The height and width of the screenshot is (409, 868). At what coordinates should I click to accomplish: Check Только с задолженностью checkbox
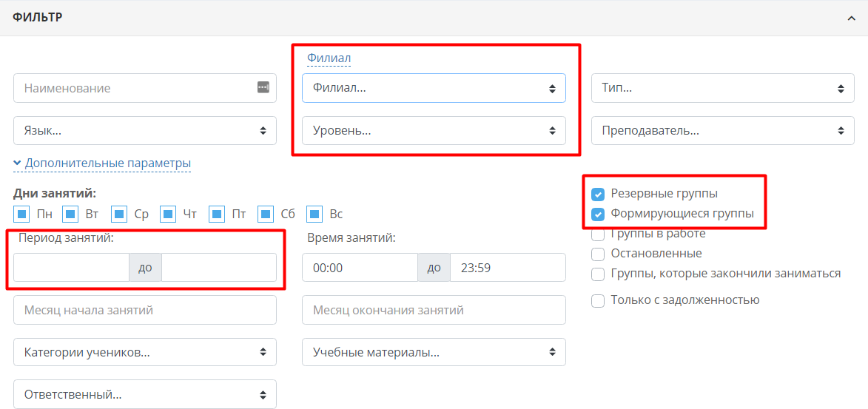coord(598,300)
